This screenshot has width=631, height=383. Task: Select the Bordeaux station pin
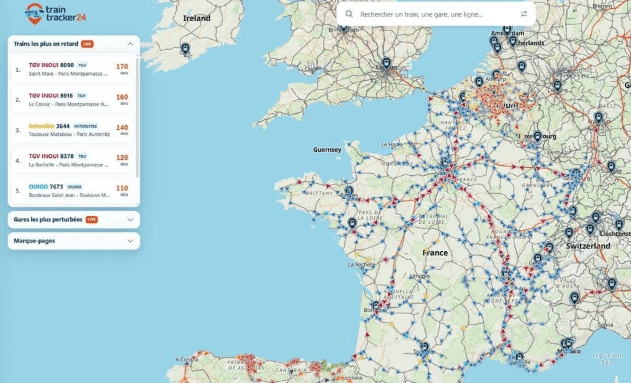[x=376, y=307]
